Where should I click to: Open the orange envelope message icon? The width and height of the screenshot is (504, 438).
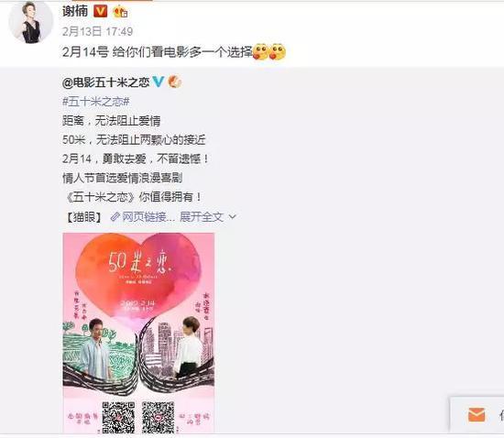point(477,414)
